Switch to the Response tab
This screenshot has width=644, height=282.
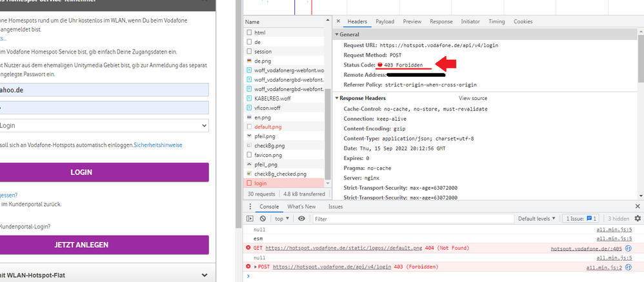coord(441,21)
